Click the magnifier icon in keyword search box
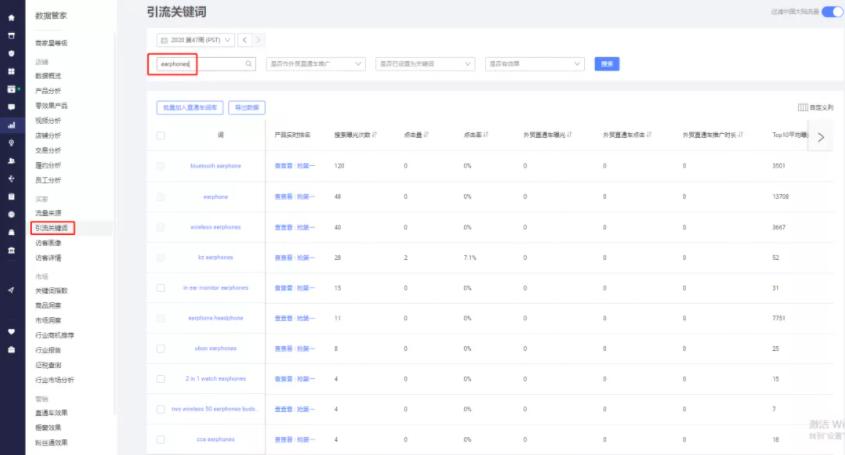The height and width of the screenshot is (455, 845). pyautogui.click(x=249, y=64)
